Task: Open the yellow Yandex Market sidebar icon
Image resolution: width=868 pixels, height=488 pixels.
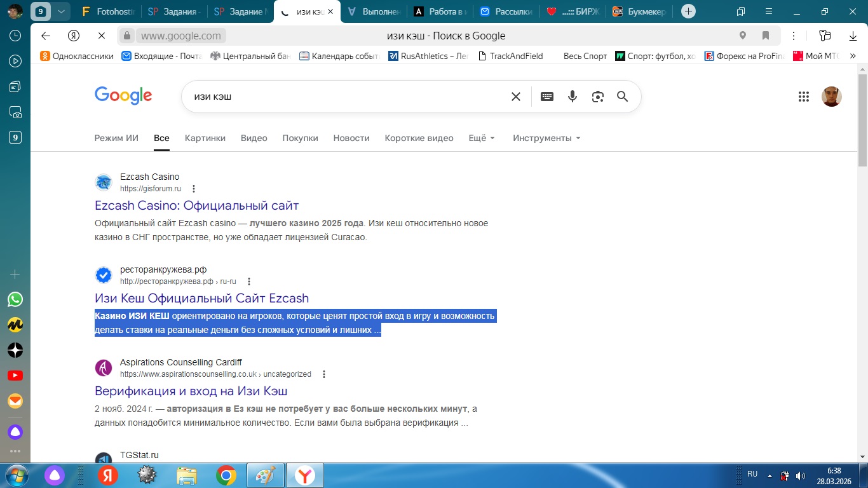Action: pos(15,325)
